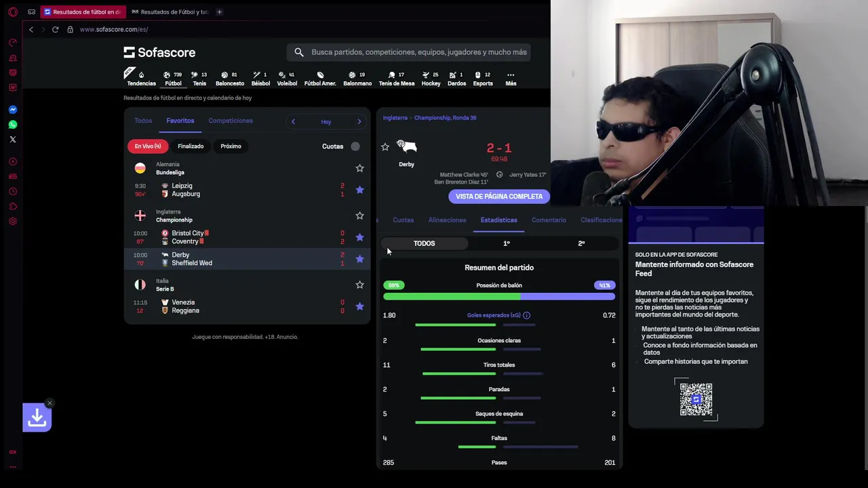
Task: Open the sidebar Extensions cube icon
Action: coord(12,206)
